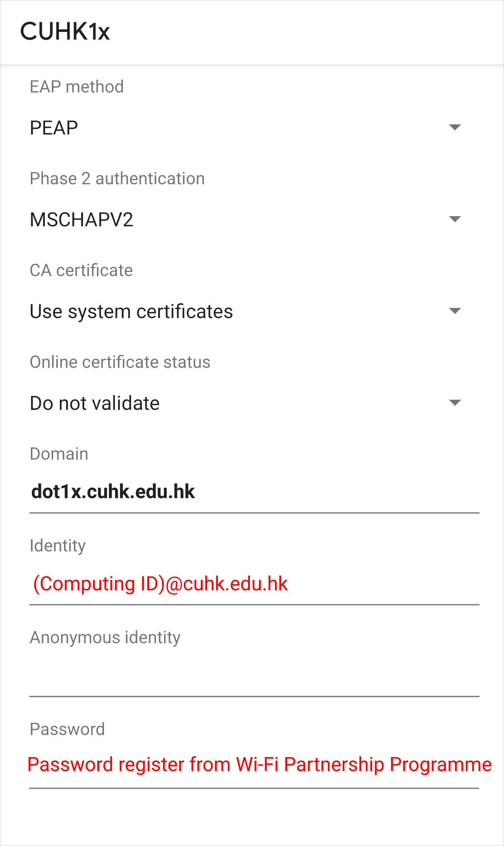Click the MSCHAPV2 selected value

pyautogui.click(x=82, y=220)
